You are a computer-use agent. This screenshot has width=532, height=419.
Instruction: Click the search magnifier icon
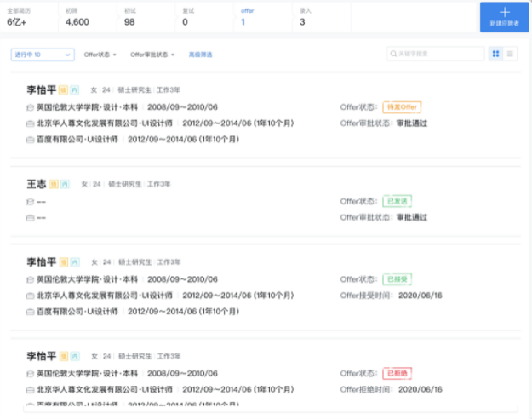[x=392, y=54]
